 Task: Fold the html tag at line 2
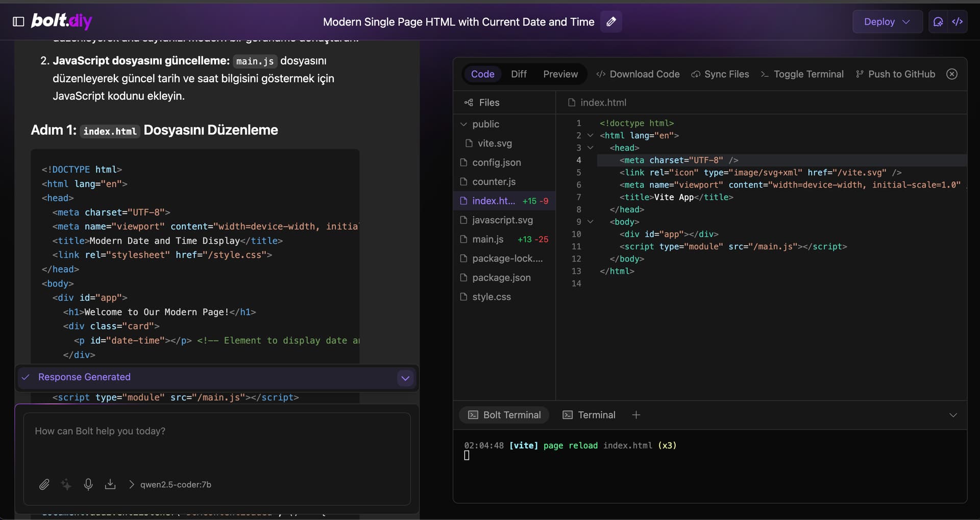[x=591, y=135]
